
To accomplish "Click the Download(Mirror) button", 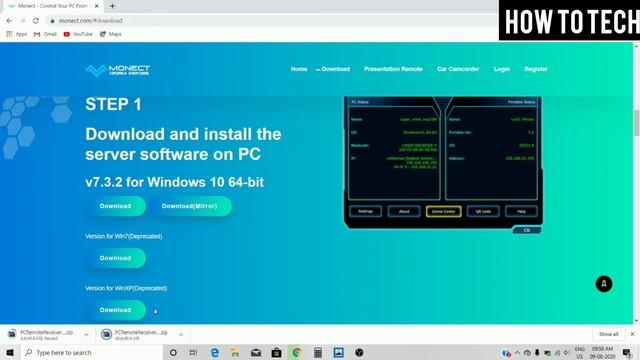I will (189, 206).
